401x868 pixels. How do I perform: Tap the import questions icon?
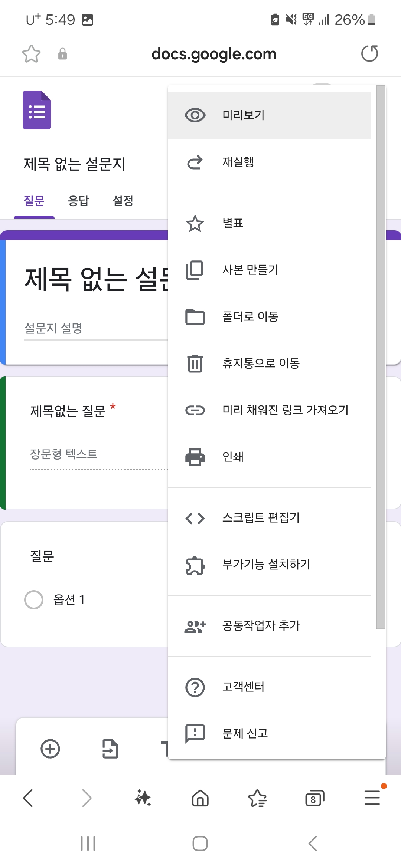(110, 749)
